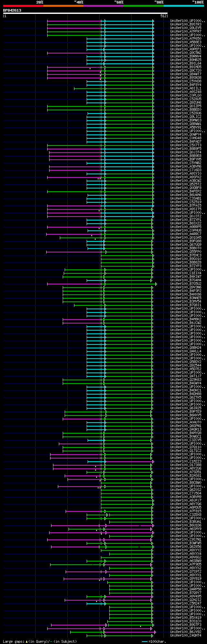Open the hit UniRef100_A0AUT0

coord(186,422)
